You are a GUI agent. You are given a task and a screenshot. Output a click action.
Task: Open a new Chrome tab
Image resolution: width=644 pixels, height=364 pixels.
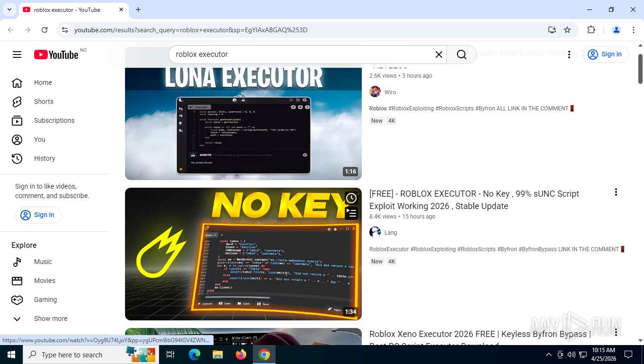coord(138,9)
